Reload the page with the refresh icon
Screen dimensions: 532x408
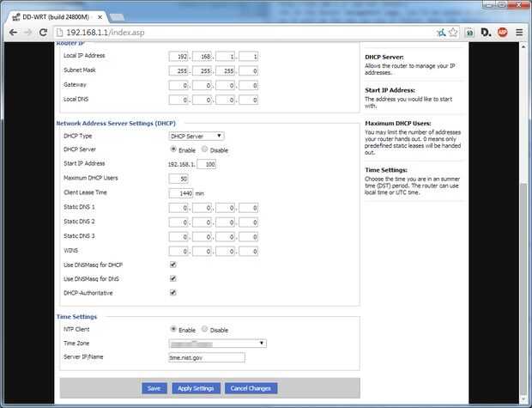43,33
